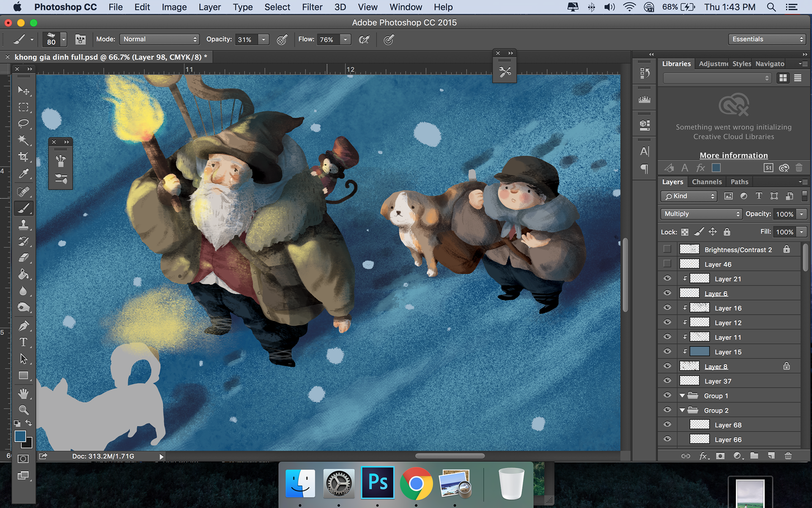Click the More information link
812x508 pixels.
click(733, 155)
